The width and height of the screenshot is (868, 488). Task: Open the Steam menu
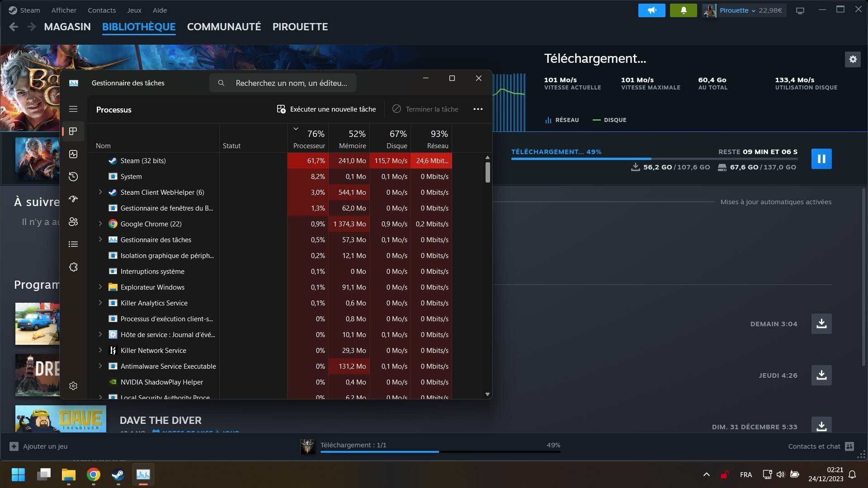point(30,10)
